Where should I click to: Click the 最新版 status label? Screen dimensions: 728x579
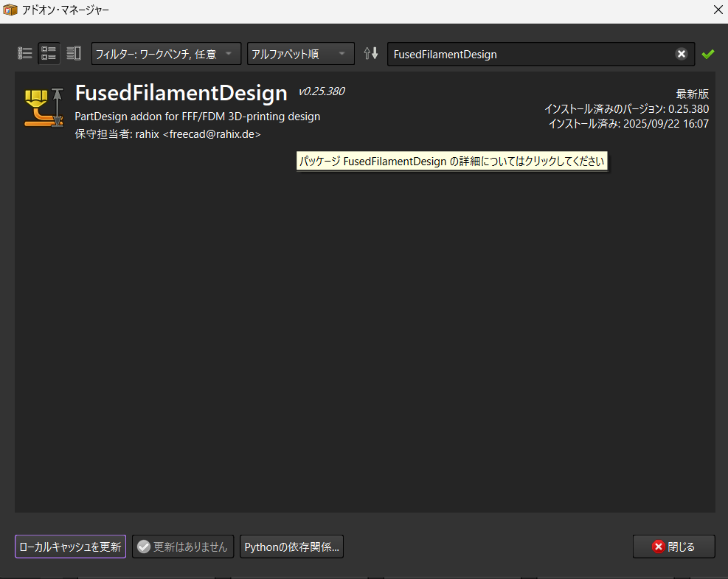[693, 94]
